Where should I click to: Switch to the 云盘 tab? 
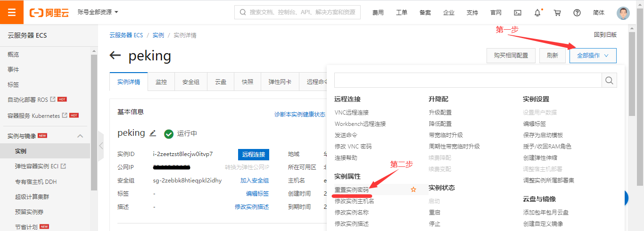pos(221,82)
